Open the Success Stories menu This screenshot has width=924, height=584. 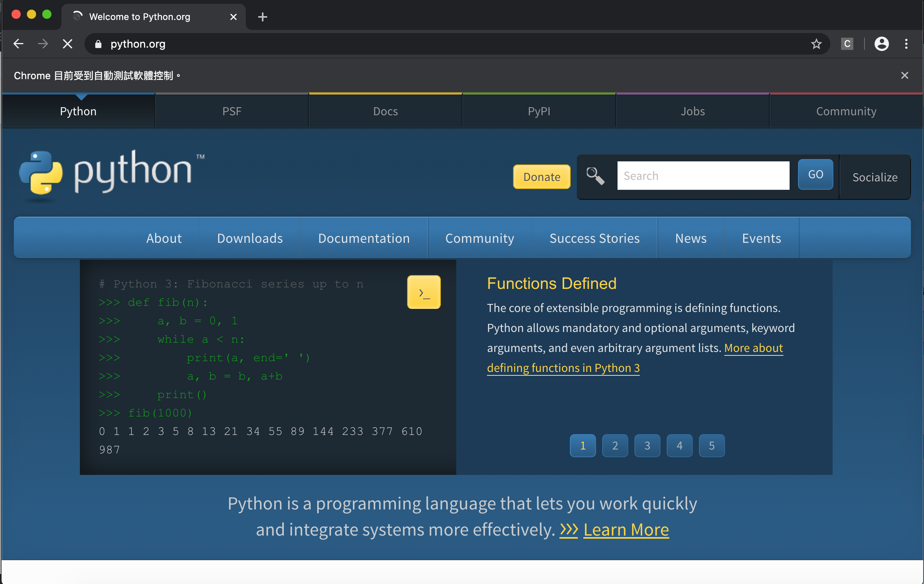pos(594,238)
